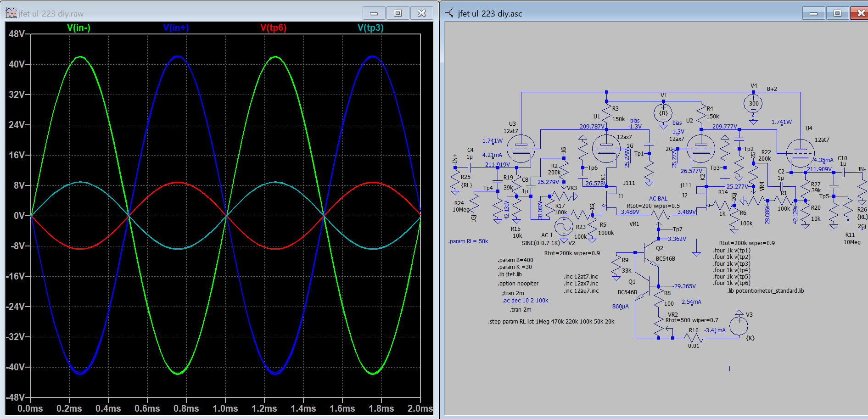The image size is (868, 419).
Task: Select the R4 150k resistor symbol
Action: coord(701,114)
